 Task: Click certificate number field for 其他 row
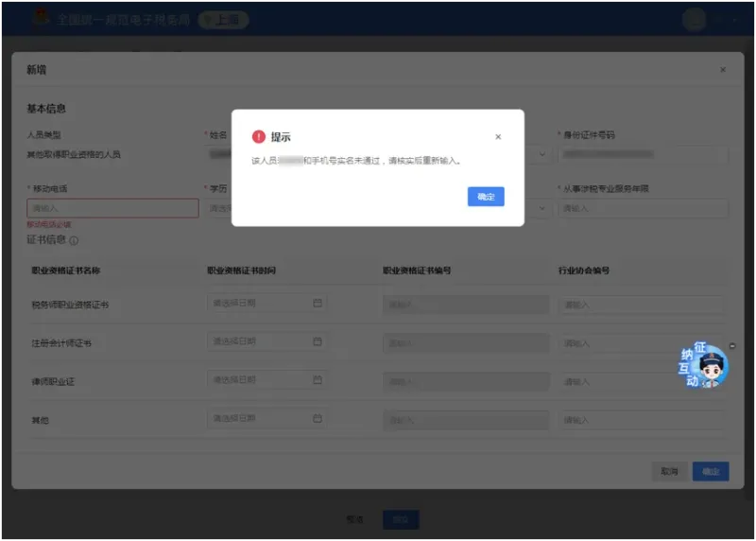click(466, 420)
